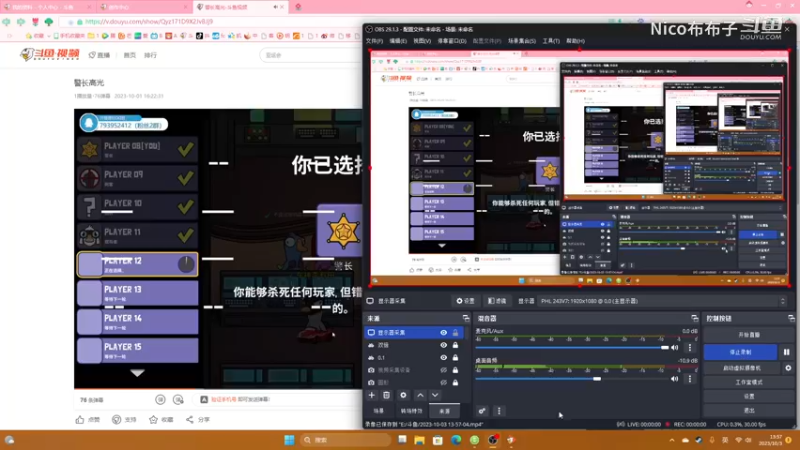Toggle visibility of the second source in the list
The image size is (800, 450).
(x=443, y=345)
